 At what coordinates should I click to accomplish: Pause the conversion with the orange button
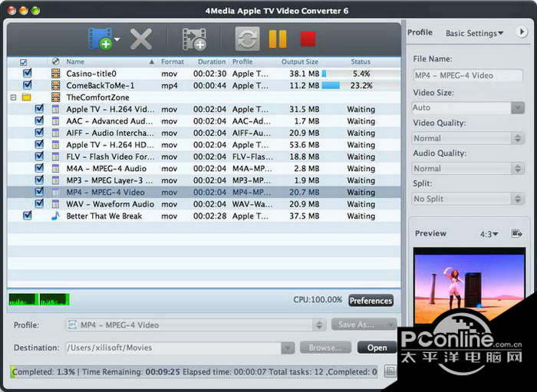tap(277, 39)
